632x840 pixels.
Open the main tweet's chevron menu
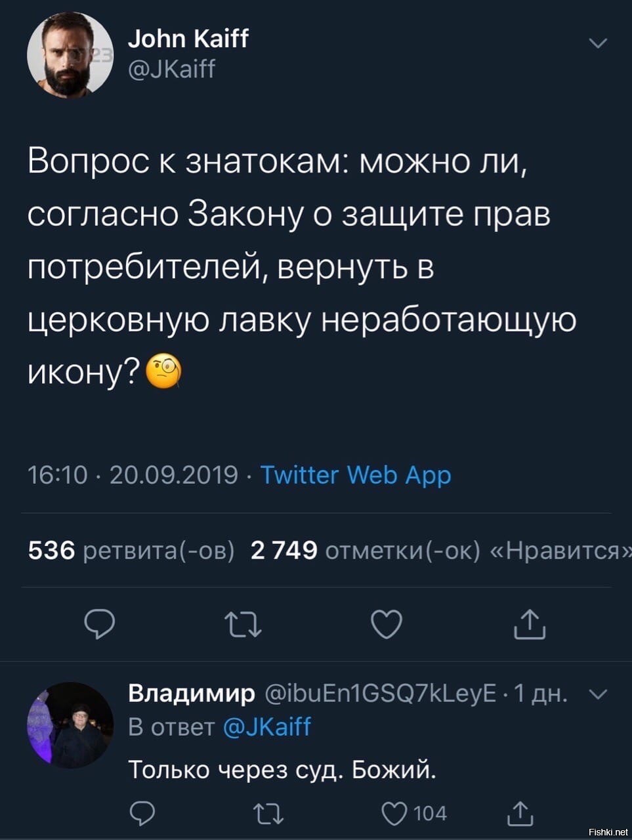point(598,44)
